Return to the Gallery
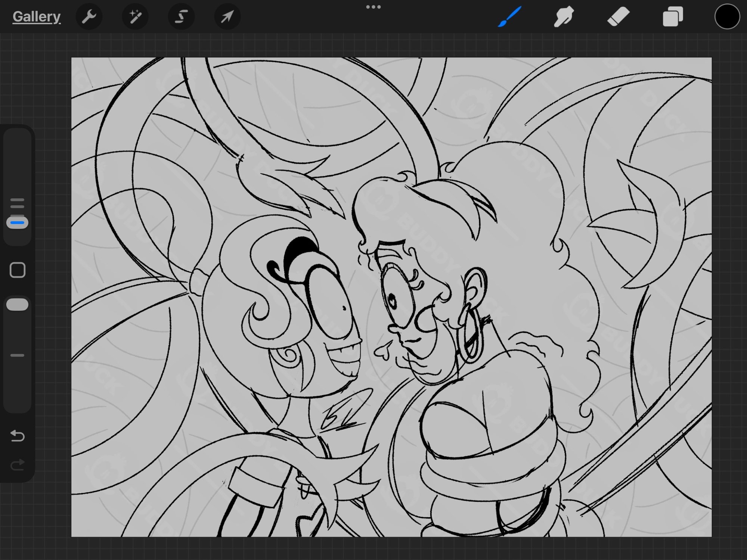Screen dimensions: 747x560 coord(36,17)
